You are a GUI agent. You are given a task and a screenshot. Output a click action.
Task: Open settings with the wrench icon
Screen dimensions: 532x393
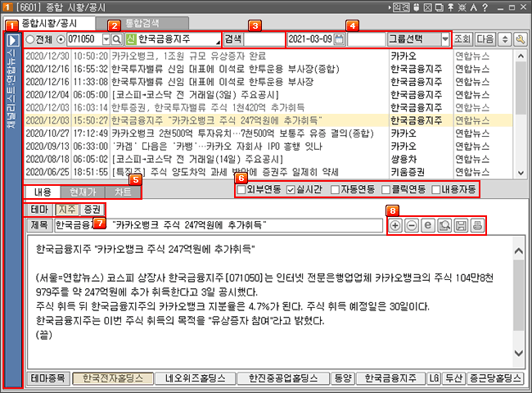(x=520, y=39)
